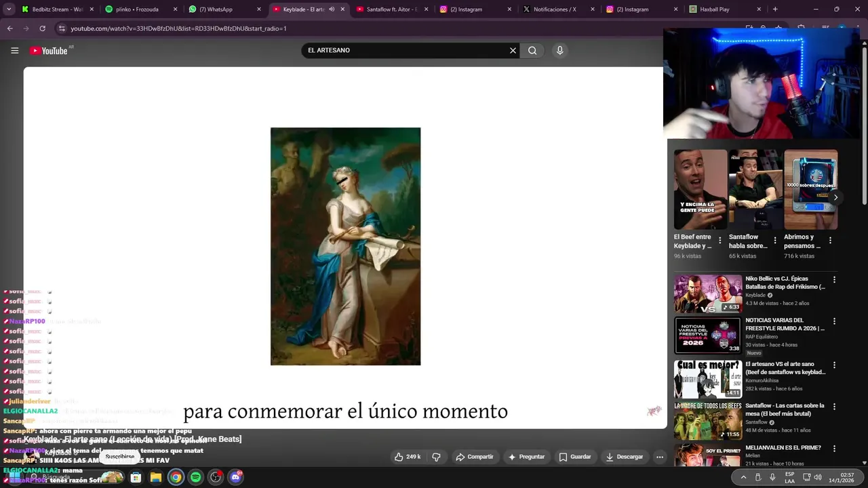Reload the YouTube page
The height and width of the screenshot is (488, 868).
click(x=43, y=28)
